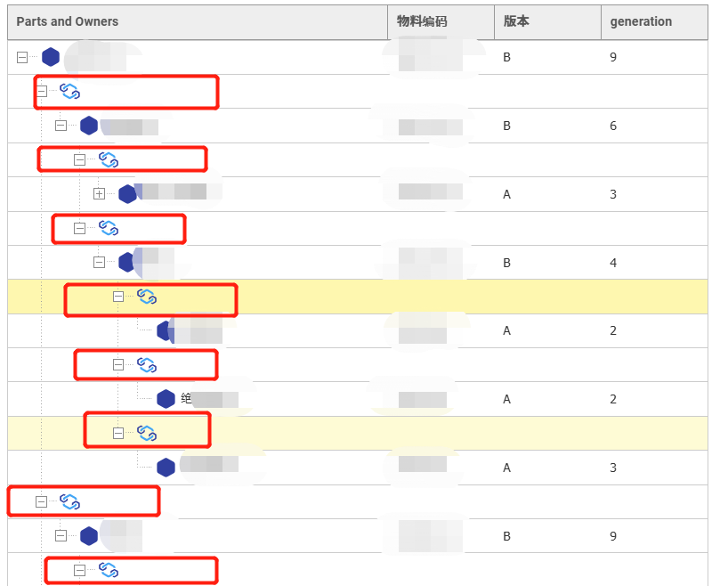The width and height of the screenshot is (728, 586).
Task: Collapse the generation 6 part node
Action: (61, 126)
